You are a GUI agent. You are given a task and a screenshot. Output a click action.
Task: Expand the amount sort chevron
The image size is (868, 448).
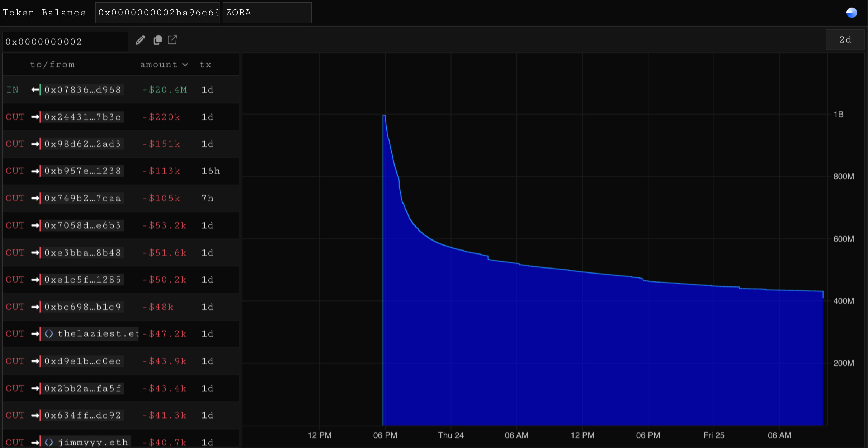tap(185, 65)
